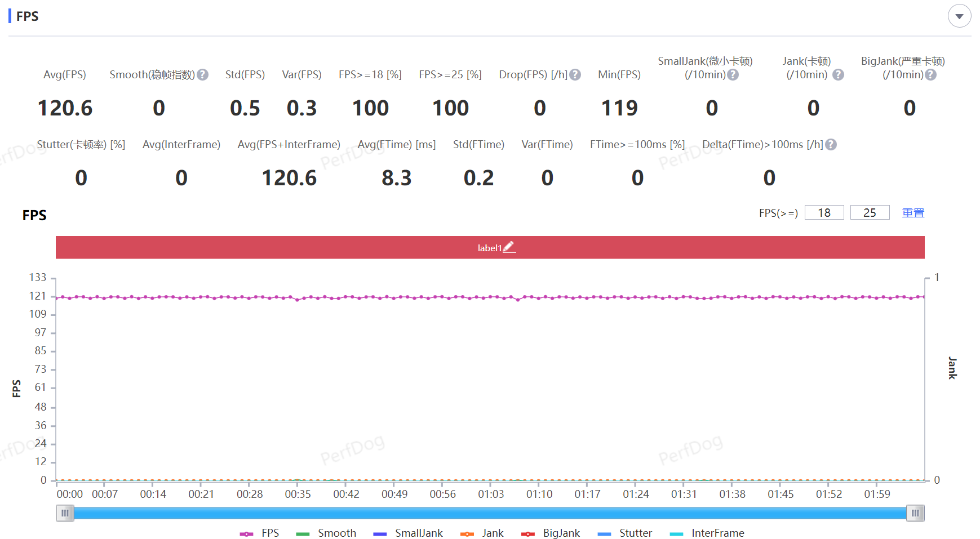Toggle InterFrame series in the legend

tap(707, 533)
